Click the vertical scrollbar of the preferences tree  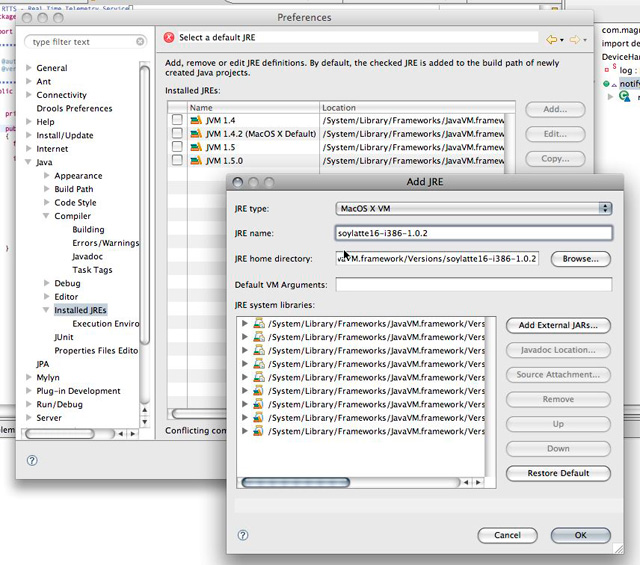click(144, 204)
